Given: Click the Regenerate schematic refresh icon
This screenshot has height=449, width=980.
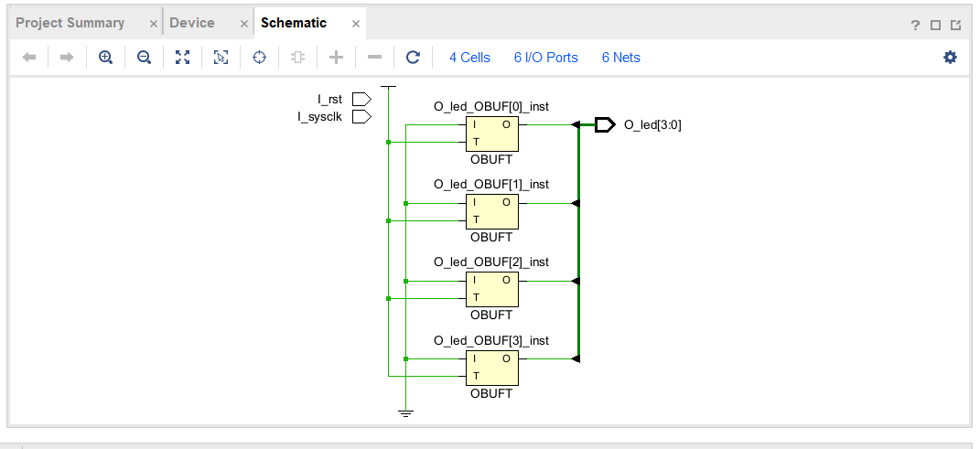Looking at the screenshot, I should (413, 58).
